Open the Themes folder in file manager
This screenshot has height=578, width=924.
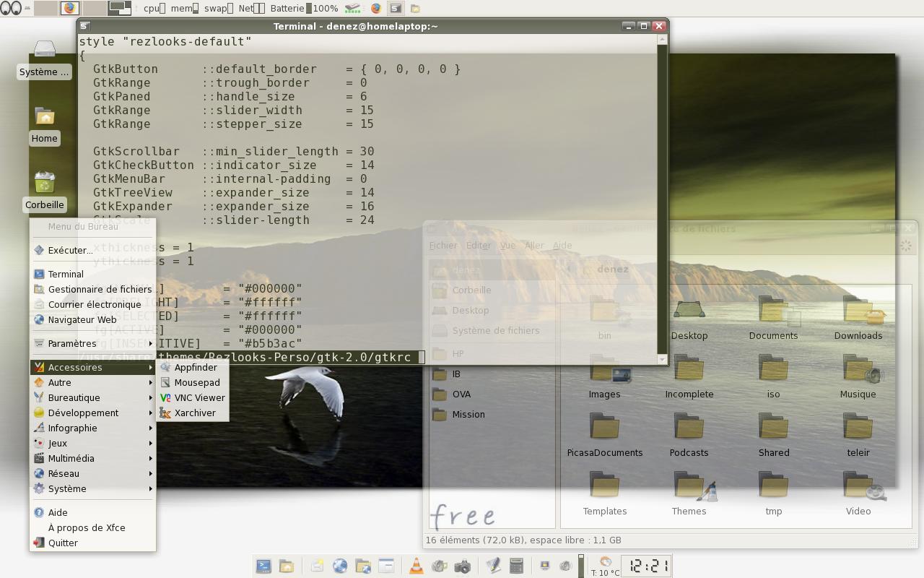[689, 494]
